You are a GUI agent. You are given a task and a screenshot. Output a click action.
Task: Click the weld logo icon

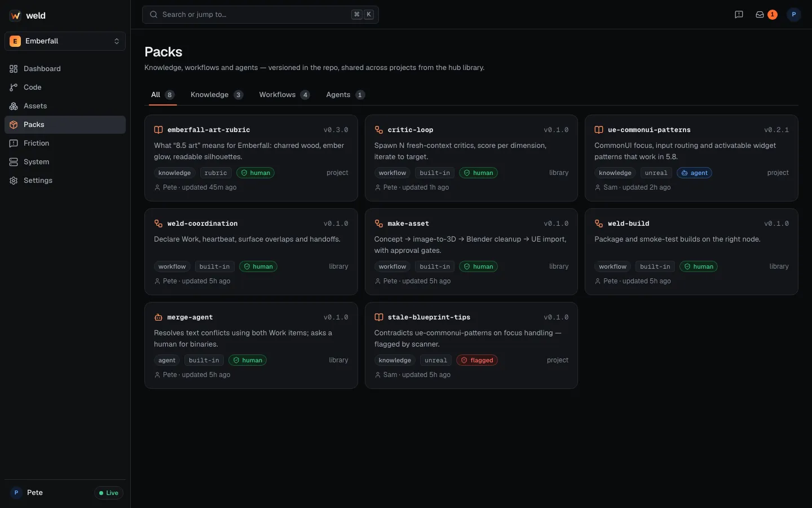[15, 16]
